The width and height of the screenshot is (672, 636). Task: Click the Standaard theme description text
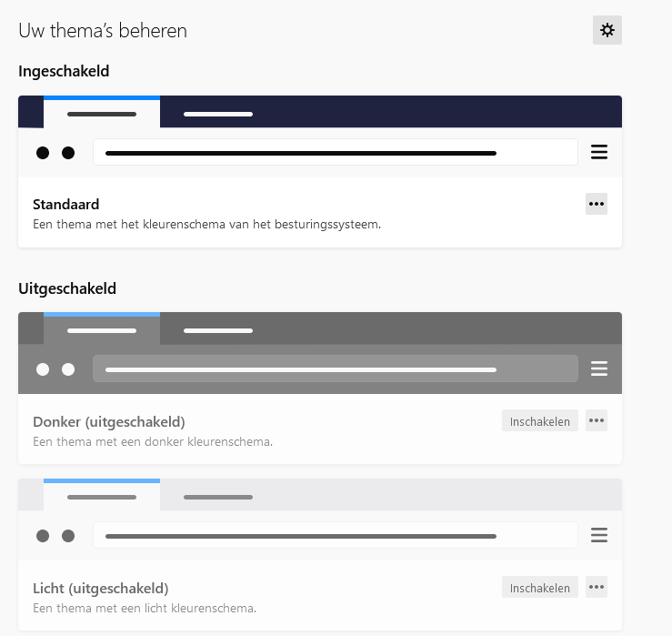tap(206, 224)
